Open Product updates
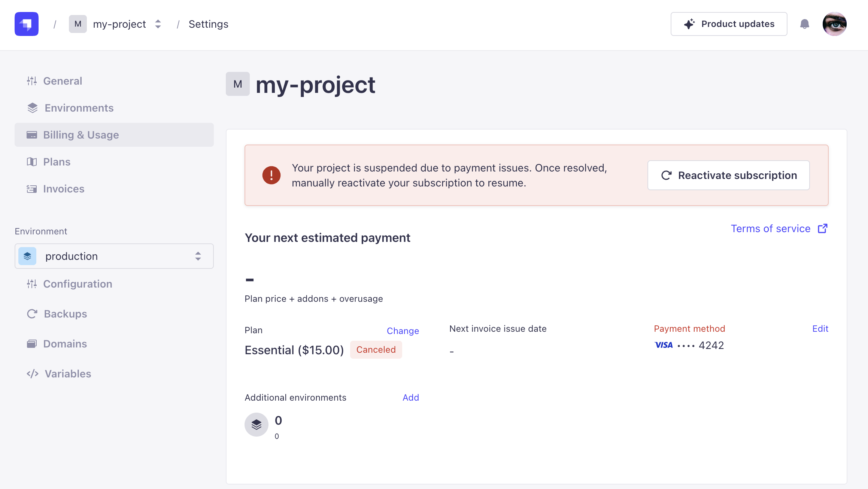868x489 pixels. (x=729, y=24)
